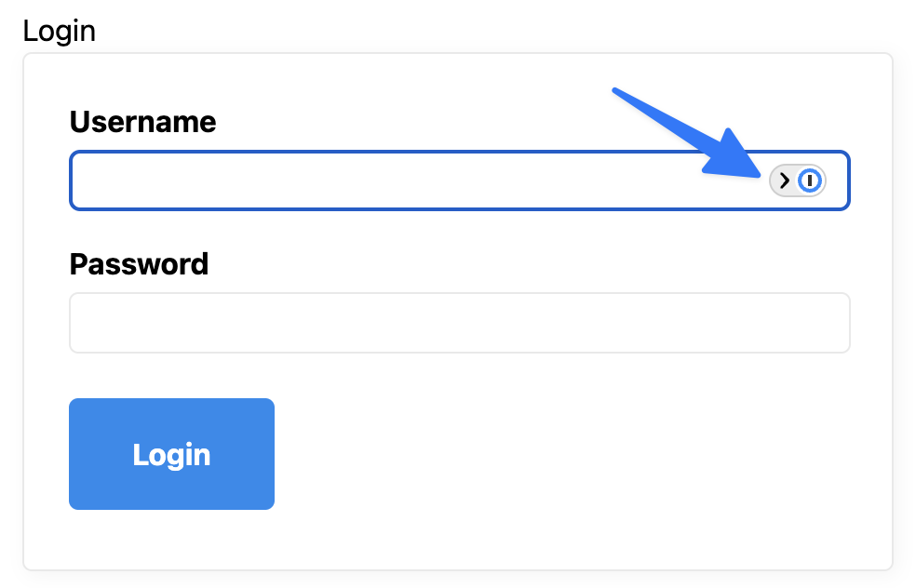The image size is (916, 588).
Task: Click the 1Password icon in Username field
Action: coord(811,180)
